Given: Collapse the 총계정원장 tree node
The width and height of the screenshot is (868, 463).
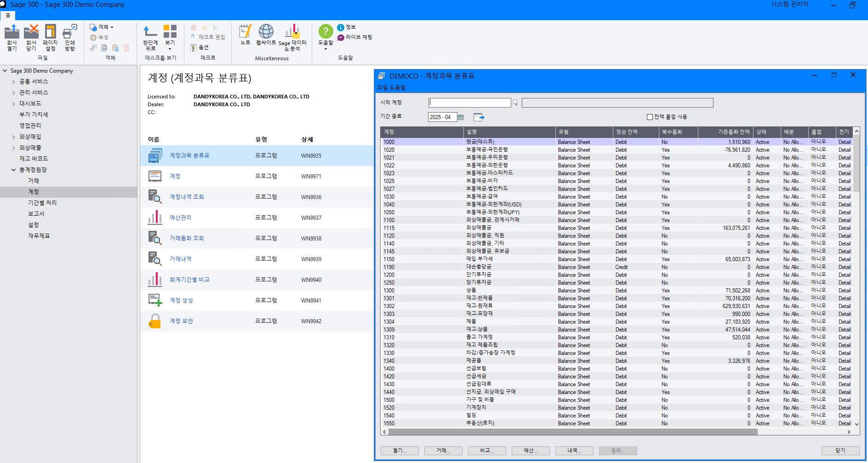Looking at the screenshot, I should 13,170.
